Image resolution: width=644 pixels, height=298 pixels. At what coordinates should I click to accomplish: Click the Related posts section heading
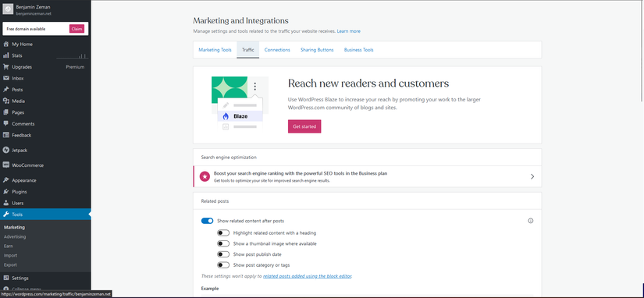215,201
